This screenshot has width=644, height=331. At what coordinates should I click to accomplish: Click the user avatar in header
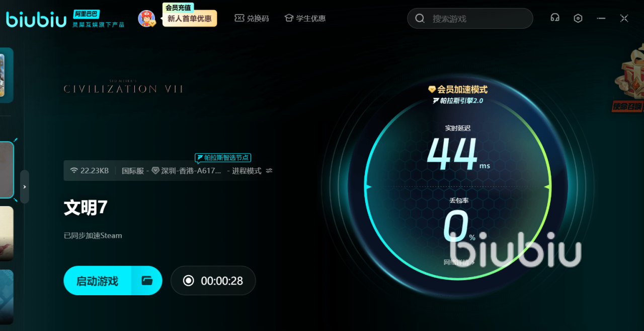pyautogui.click(x=146, y=18)
